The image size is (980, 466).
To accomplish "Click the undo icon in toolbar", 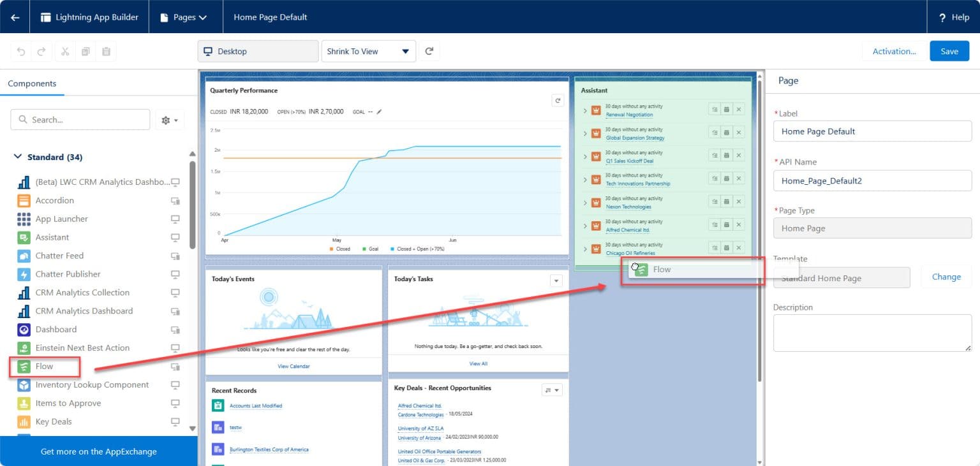I will tap(21, 52).
